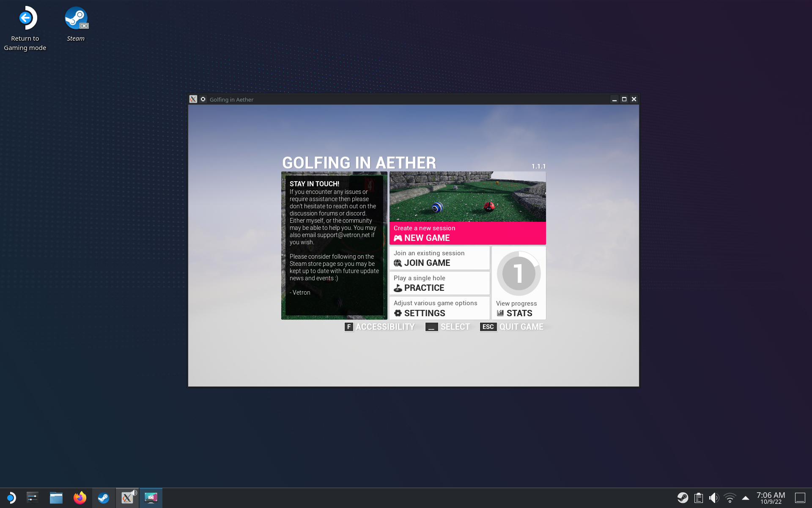Viewport: 812px width, 508px height.
Task: View progress in the STATS tile
Action: pyautogui.click(x=518, y=309)
